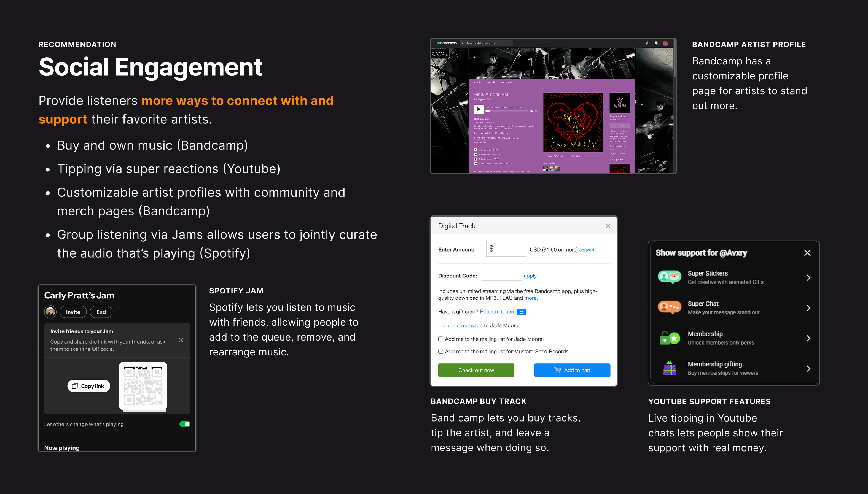The width and height of the screenshot is (868, 494).
Task: Click the Membership gifting present icon
Action: click(669, 368)
